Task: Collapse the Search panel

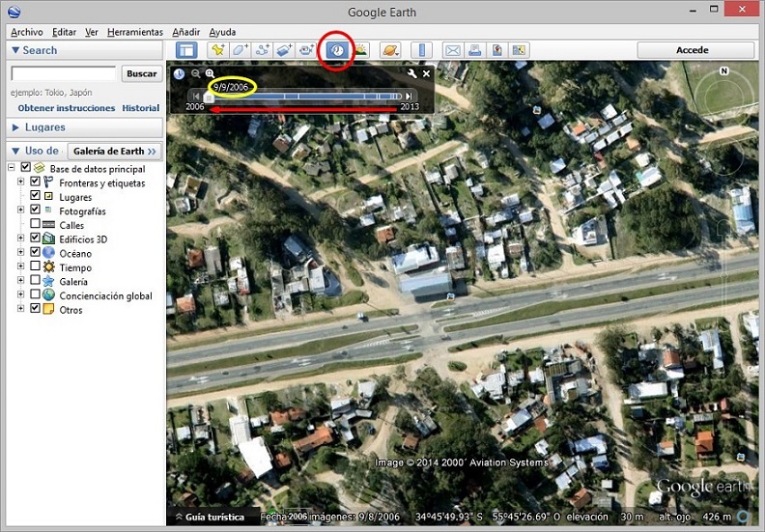Action: [15, 50]
